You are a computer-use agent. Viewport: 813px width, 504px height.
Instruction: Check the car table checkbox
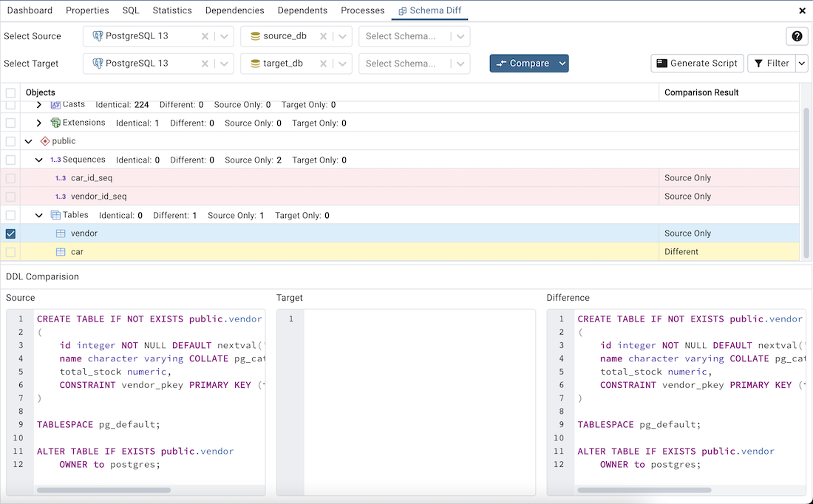[x=10, y=251]
